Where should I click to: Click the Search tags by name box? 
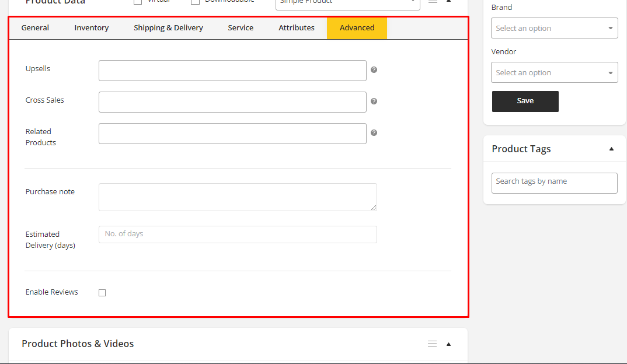(x=554, y=183)
